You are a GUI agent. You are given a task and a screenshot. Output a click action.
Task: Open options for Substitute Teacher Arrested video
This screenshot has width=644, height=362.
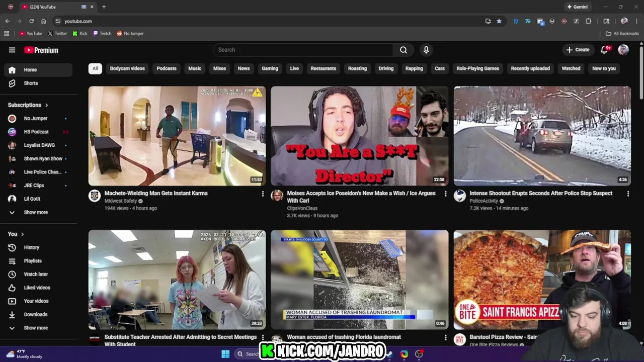263,337
